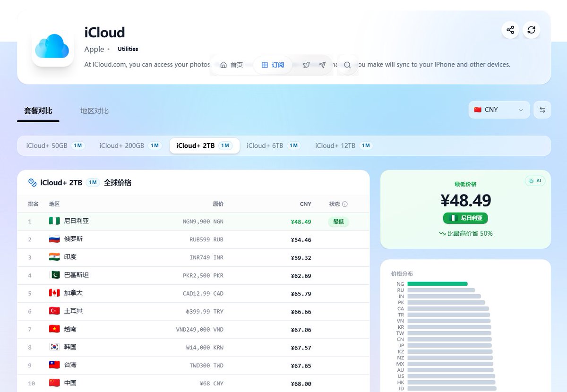This screenshot has width=567, height=392.
Task: Switch to the 地区对比 tab
Action: pyautogui.click(x=94, y=111)
